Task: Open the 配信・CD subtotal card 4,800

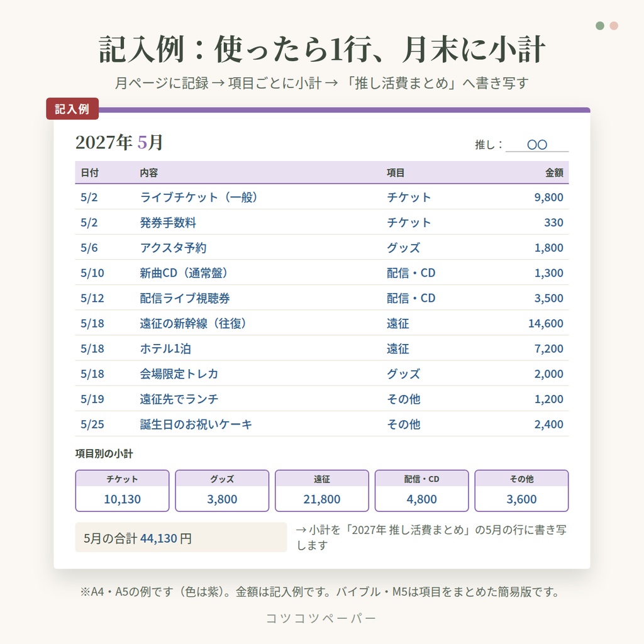Action: click(422, 491)
